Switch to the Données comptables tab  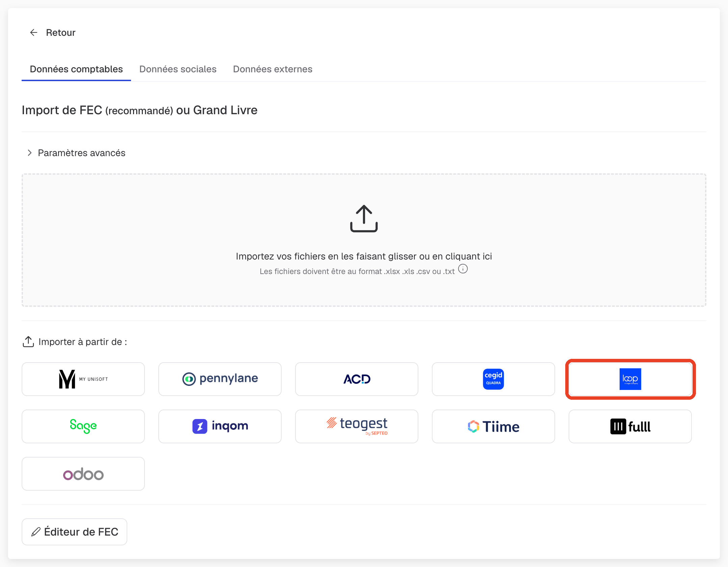76,69
